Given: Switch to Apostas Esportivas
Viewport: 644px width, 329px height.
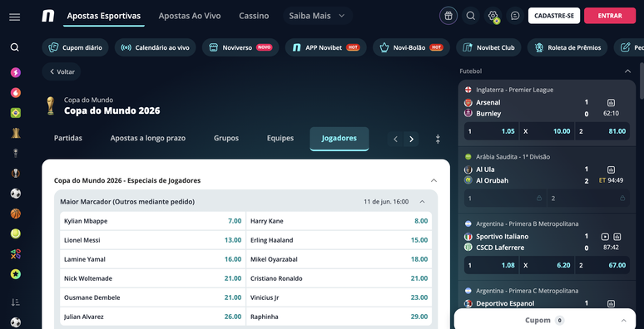Looking at the screenshot, I should 104,16.
